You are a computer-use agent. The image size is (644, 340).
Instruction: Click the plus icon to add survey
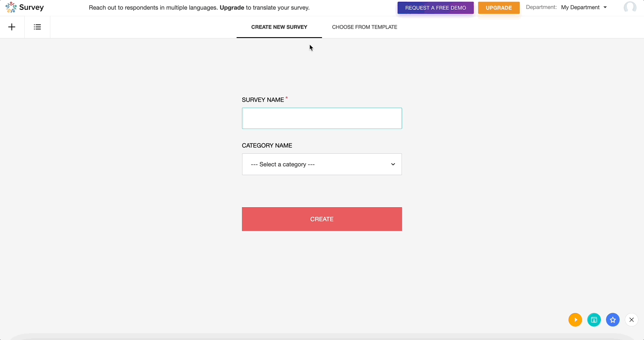(x=12, y=27)
